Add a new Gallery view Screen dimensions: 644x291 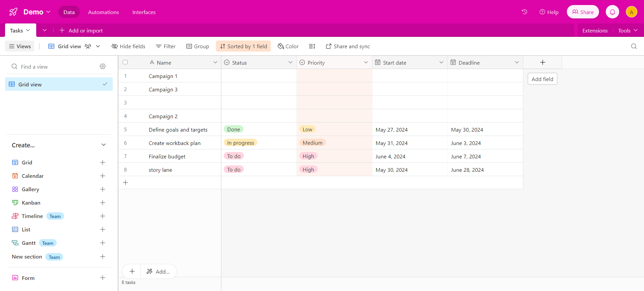click(x=103, y=189)
